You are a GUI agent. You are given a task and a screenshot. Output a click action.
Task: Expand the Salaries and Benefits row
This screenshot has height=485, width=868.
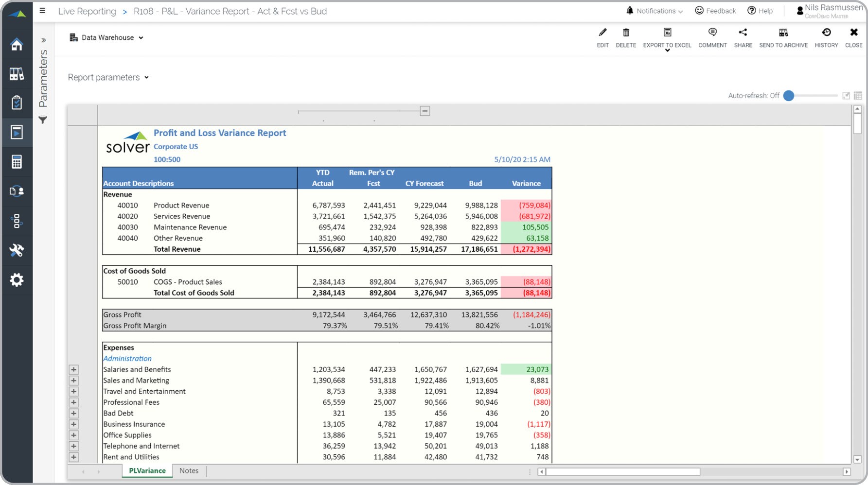click(73, 370)
